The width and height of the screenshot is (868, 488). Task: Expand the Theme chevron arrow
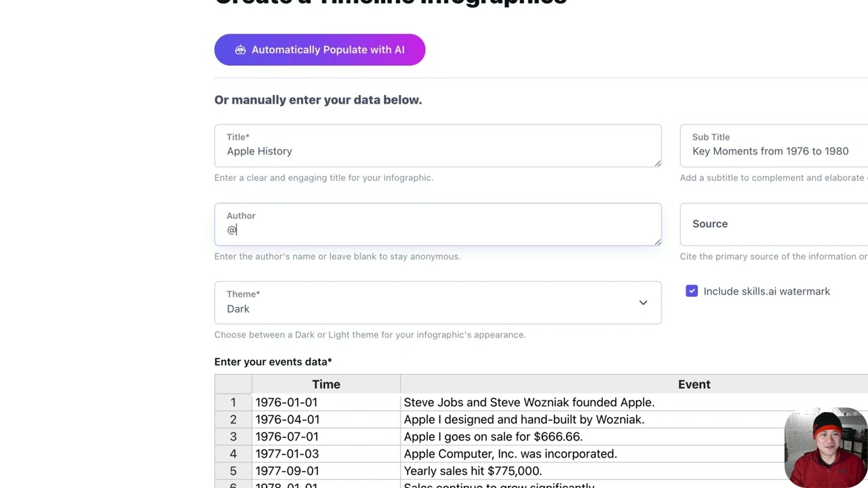pyautogui.click(x=643, y=303)
